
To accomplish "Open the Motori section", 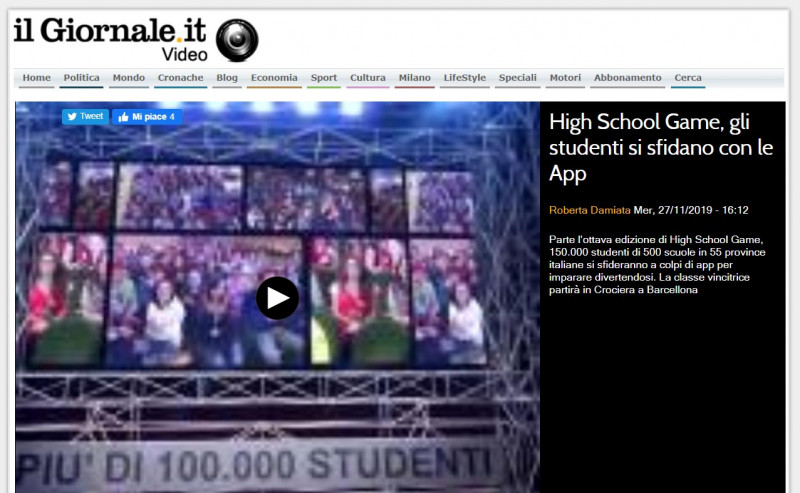I will [x=565, y=78].
